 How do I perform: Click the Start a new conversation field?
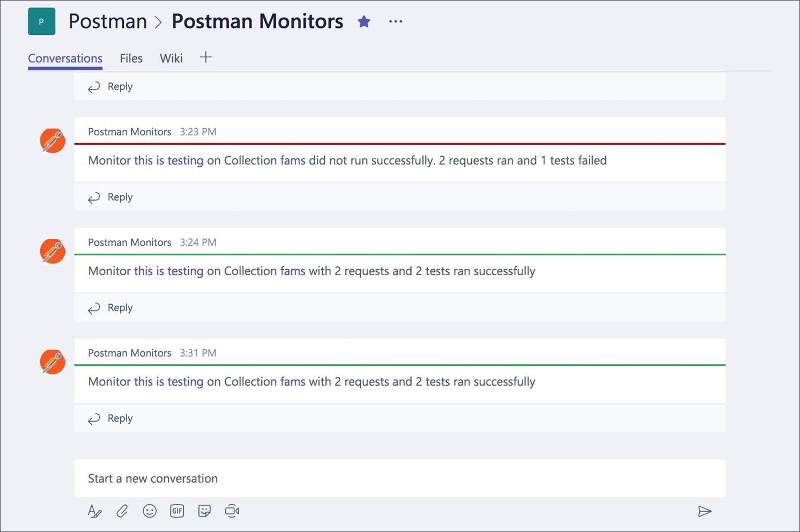pos(153,478)
